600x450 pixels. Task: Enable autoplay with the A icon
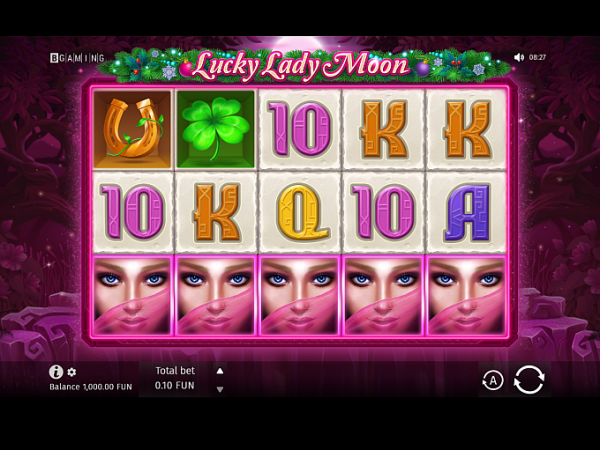coord(493,380)
